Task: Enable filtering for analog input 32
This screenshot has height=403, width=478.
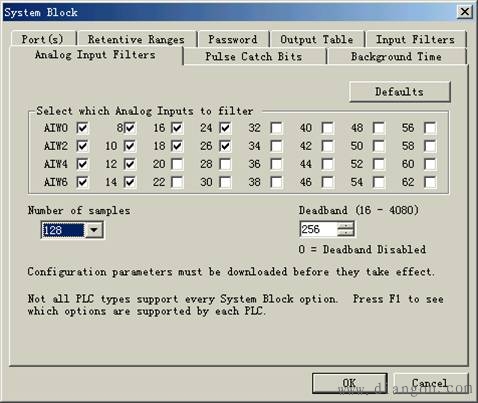Action: [276, 128]
